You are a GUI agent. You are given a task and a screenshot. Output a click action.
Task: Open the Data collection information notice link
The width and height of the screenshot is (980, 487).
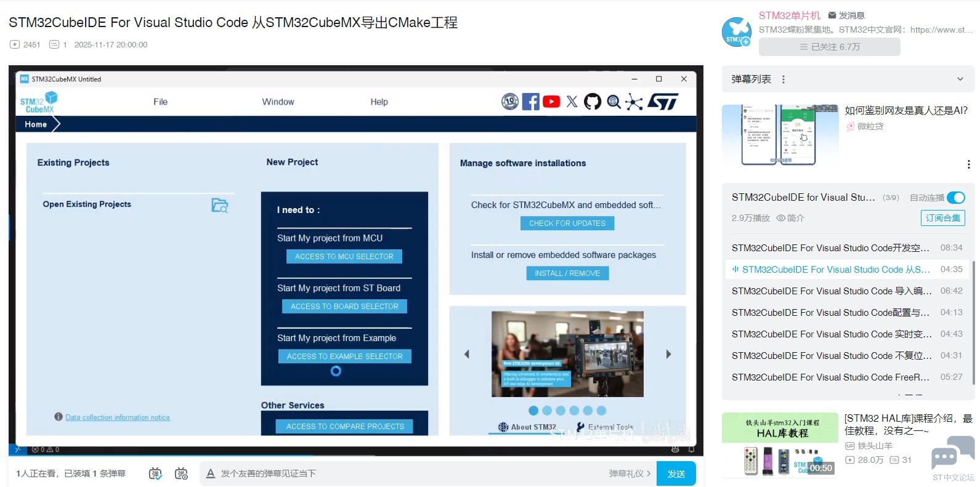tap(118, 417)
